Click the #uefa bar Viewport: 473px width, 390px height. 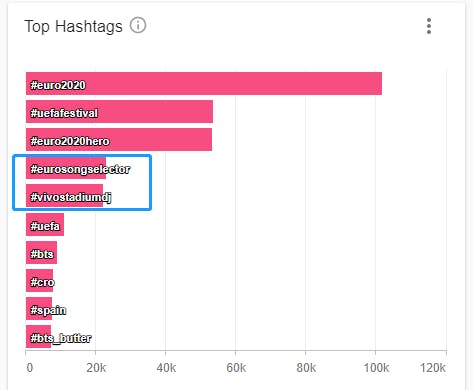click(x=45, y=225)
